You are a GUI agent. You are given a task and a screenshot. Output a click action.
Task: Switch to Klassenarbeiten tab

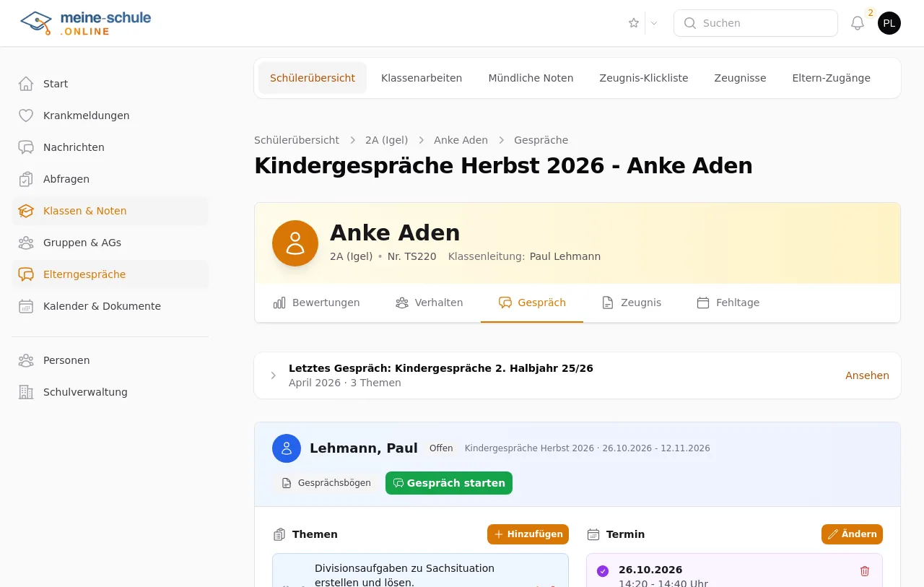(x=422, y=78)
